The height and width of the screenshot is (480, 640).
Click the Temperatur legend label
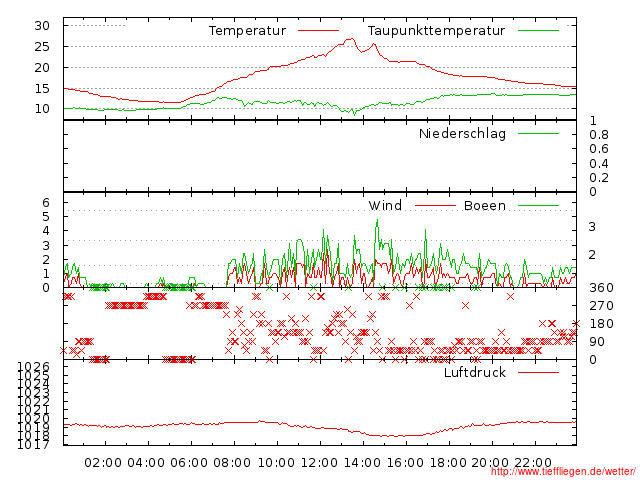point(247,31)
